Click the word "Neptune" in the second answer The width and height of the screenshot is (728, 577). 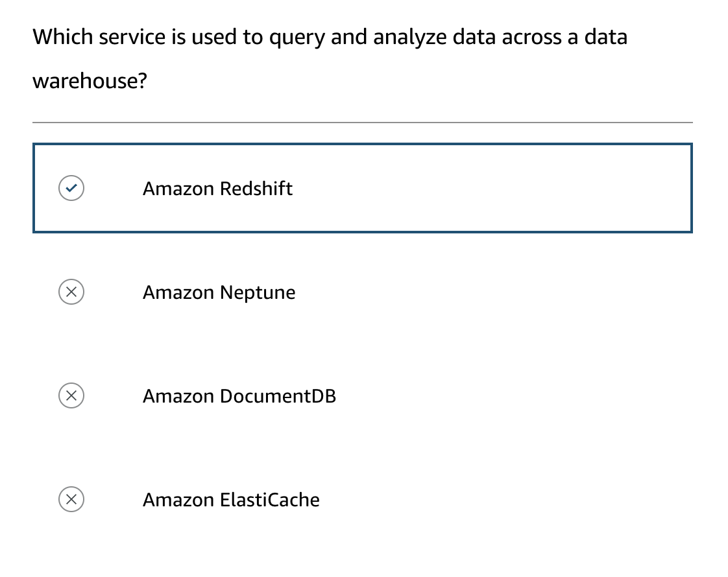[x=258, y=292]
